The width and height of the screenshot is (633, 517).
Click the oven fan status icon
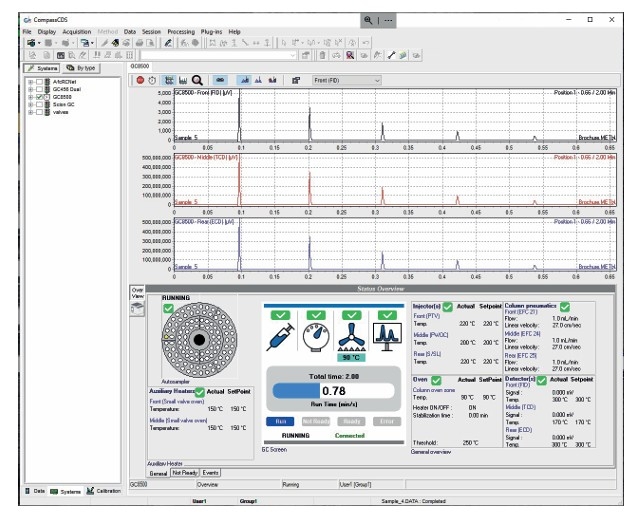pos(351,337)
